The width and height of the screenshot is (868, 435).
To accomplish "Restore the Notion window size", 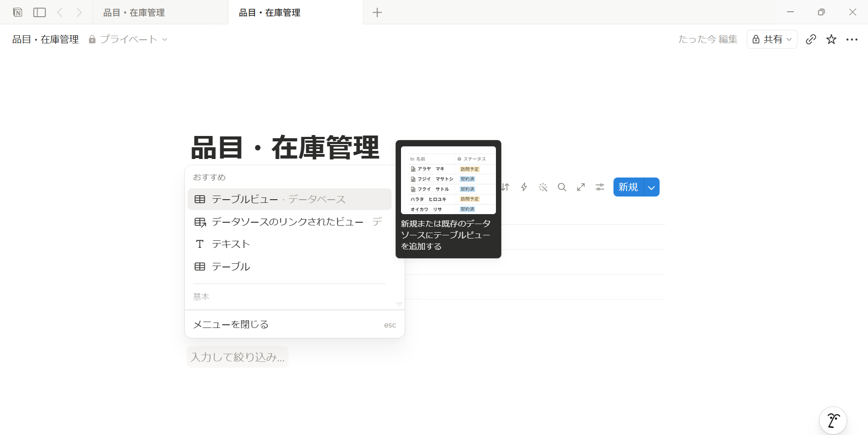I will coord(821,12).
